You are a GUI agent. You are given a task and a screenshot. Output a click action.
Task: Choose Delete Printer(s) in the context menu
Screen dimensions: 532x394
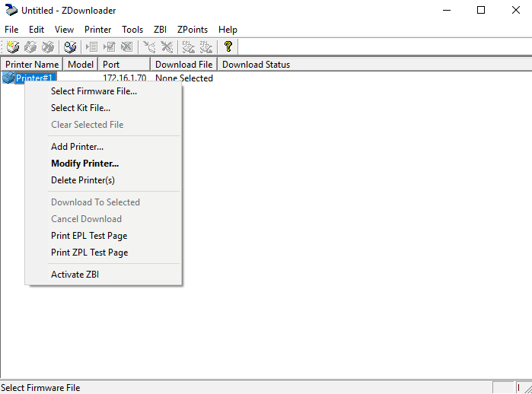tap(82, 180)
